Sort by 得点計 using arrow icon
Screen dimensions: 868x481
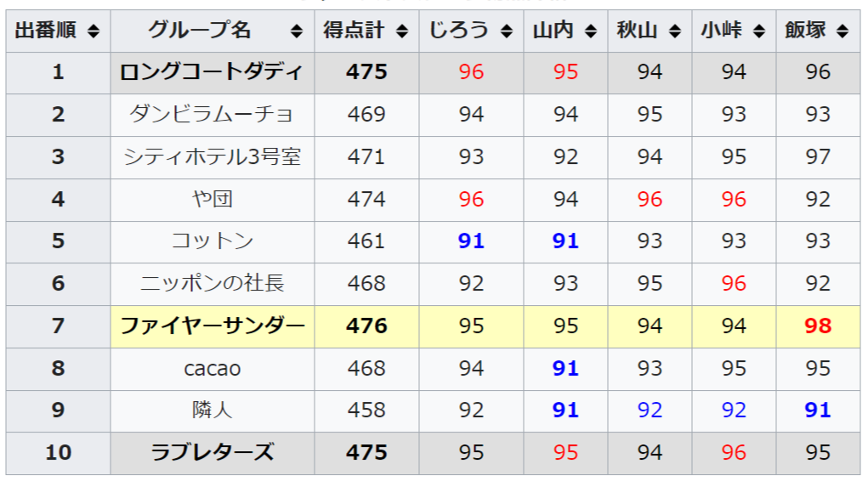click(x=402, y=31)
